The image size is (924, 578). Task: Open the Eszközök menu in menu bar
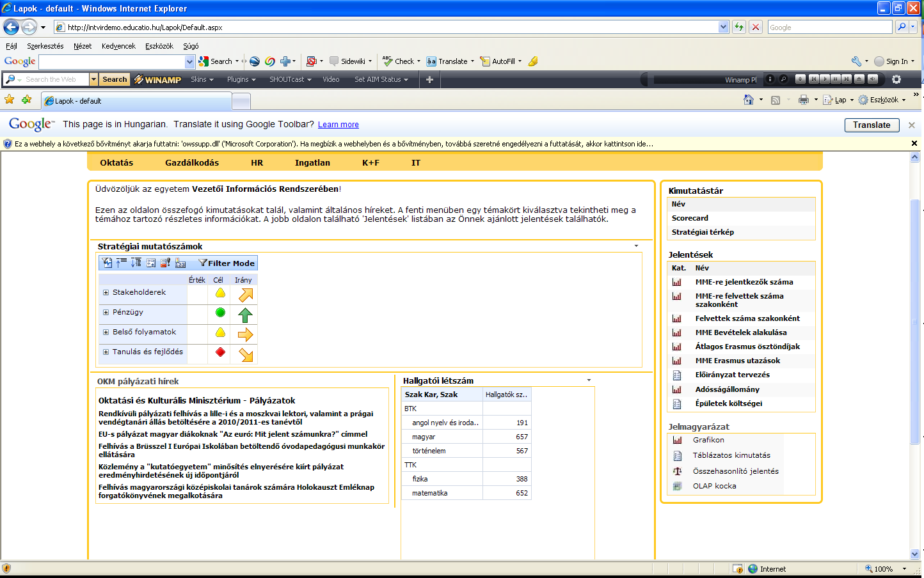(159, 46)
